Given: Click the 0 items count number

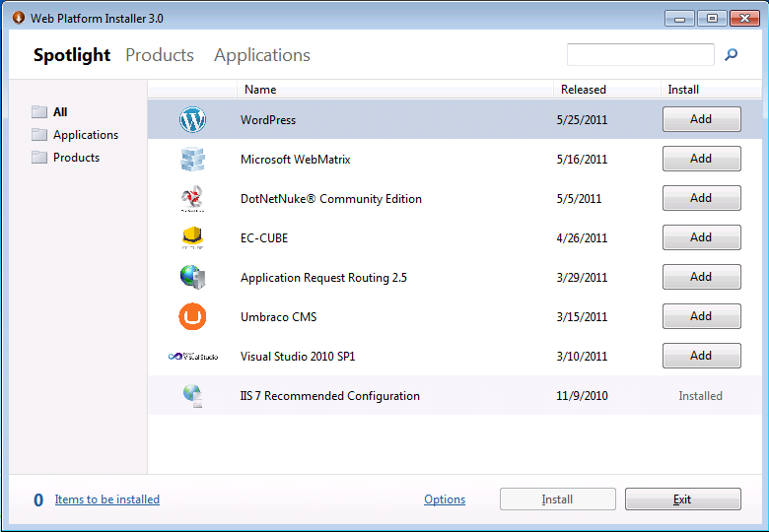Looking at the screenshot, I should pyautogui.click(x=38, y=500).
